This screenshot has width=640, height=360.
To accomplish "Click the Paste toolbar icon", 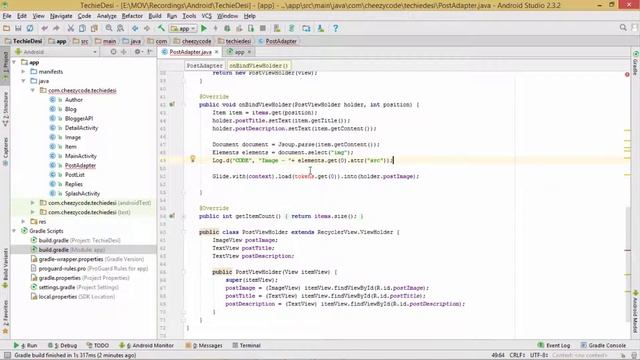I will point(94,28).
